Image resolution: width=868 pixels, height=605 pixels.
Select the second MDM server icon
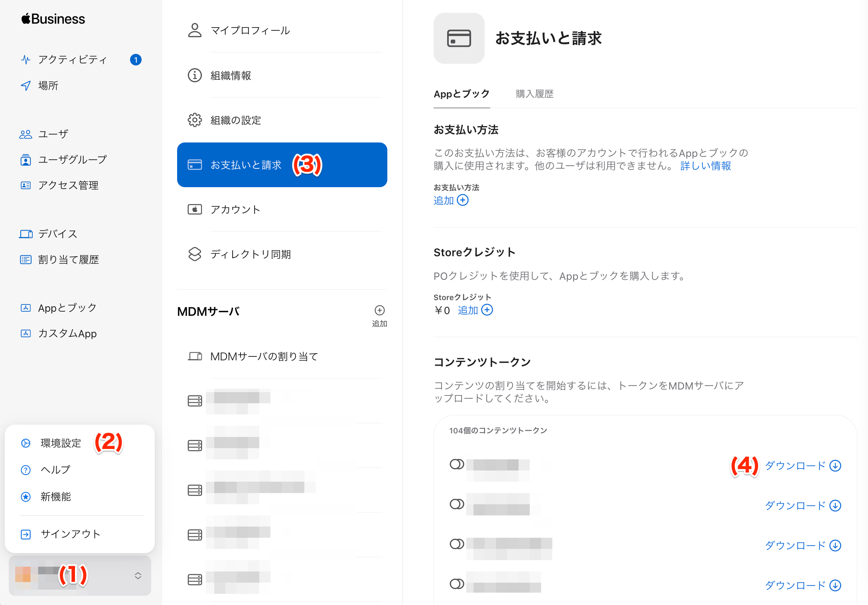pos(195,446)
